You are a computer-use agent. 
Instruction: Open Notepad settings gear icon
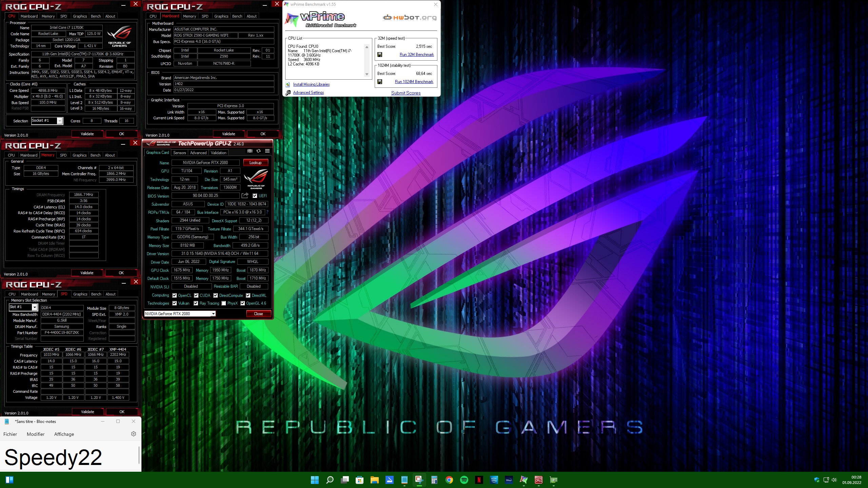point(134,434)
